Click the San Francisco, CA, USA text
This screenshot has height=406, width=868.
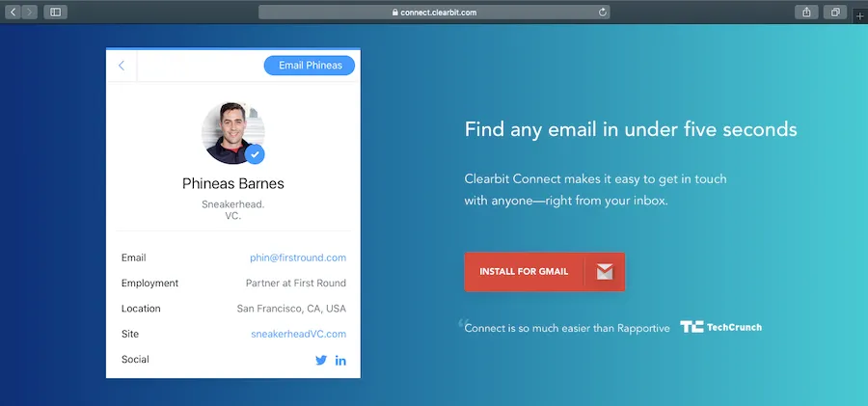(x=291, y=309)
